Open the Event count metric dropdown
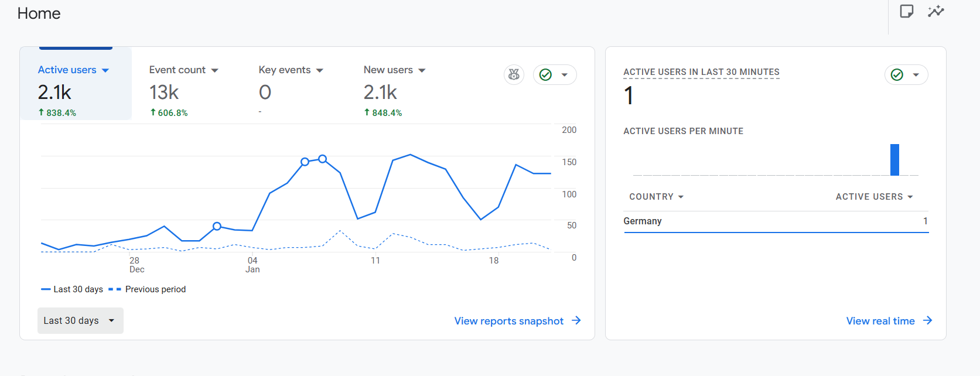The height and width of the screenshot is (376, 980). point(215,70)
